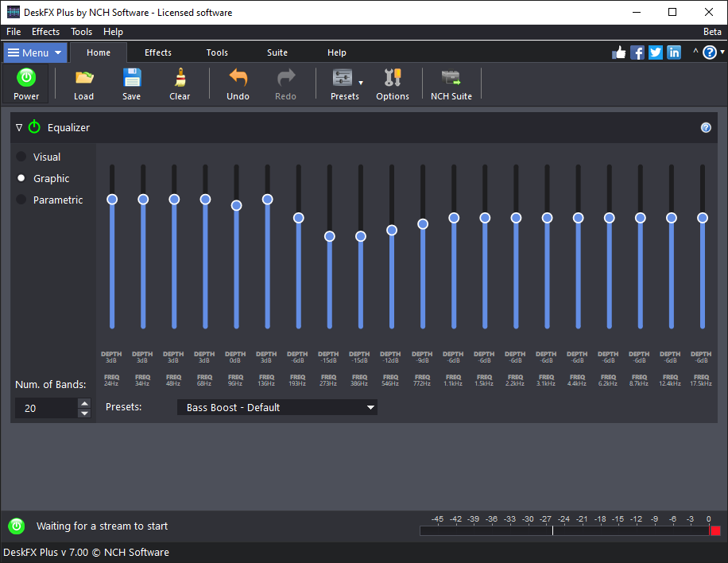Click the 34Hz band slider handle
Screen dimensions: 728x563
tap(143, 200)
